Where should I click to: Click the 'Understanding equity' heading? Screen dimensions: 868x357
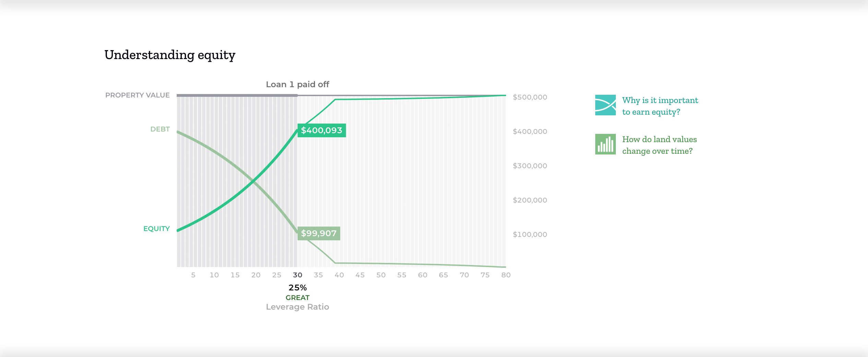click(170, 55)
